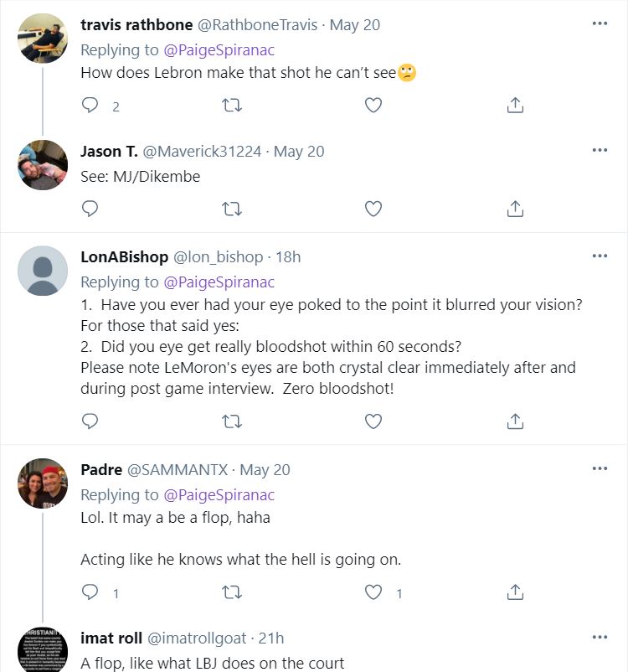This screenshot has width=628, height=672.
Task: Open more options on travis rathbone's tweet
Action: (600, 23)
